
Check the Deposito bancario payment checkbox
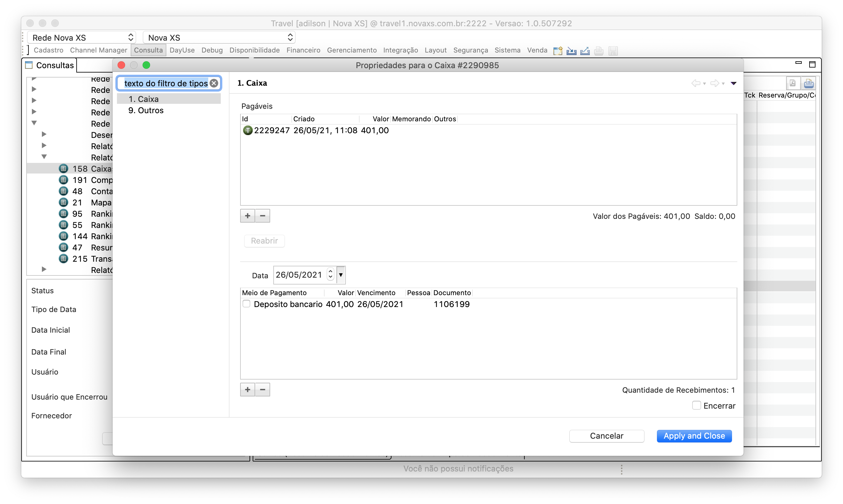coord(247,304)
